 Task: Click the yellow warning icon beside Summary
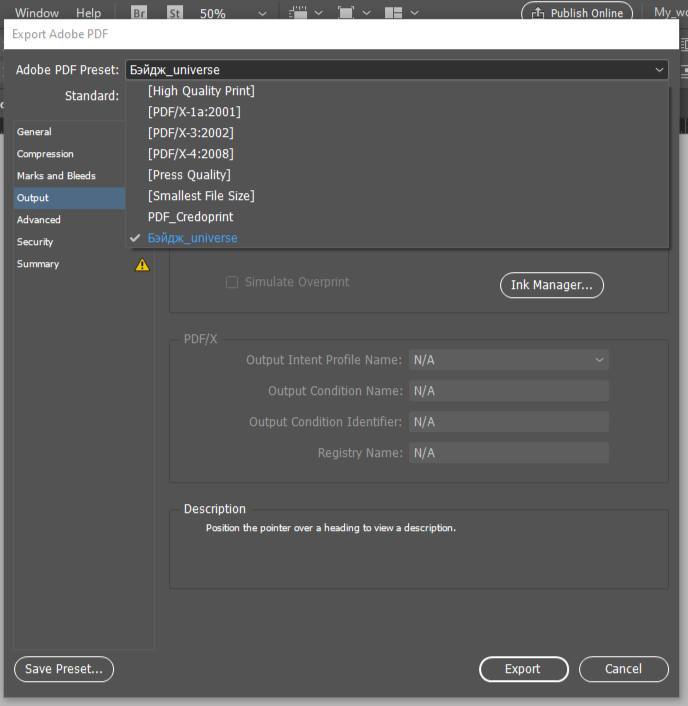[142, 265]
